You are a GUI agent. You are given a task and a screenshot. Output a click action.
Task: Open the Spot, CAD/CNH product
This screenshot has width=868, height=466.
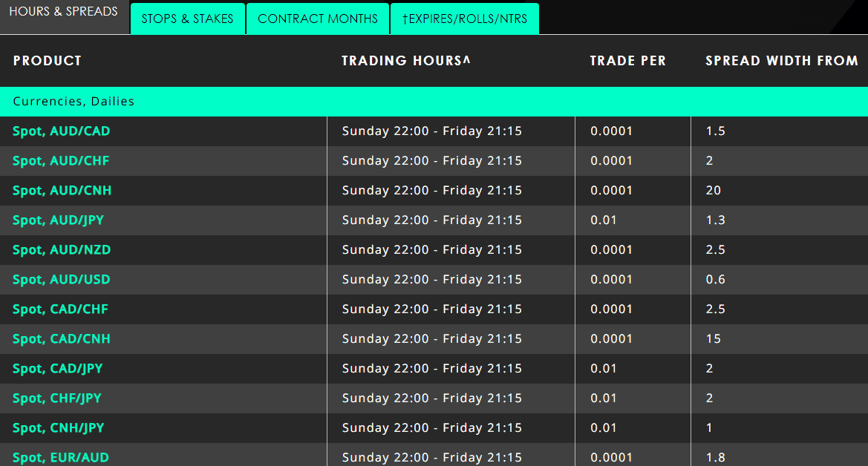pos(62,339)
